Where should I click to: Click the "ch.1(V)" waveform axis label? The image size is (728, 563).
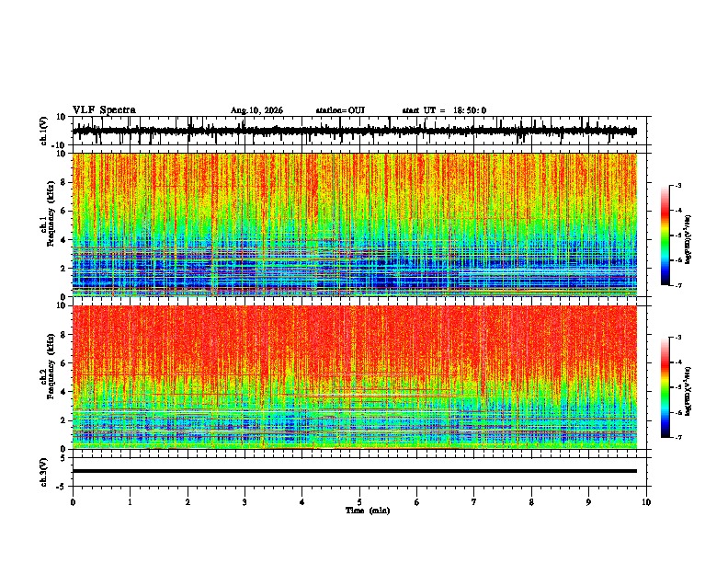click(45, 131)
